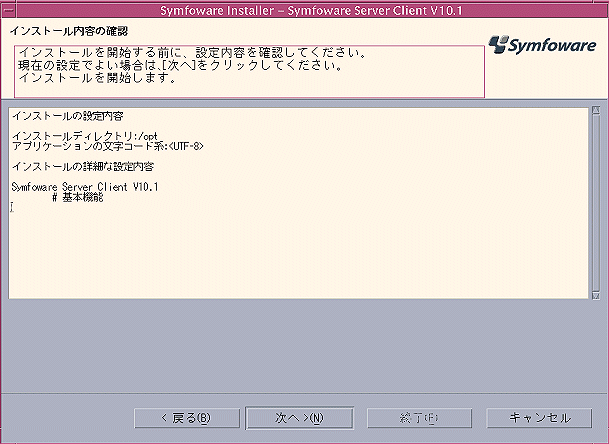Click the line アプリケーションの文字コード系:<UTF-8>
The width and height of the screenshot is (609, 444).
pyautogui.click(x=108, y=146)
